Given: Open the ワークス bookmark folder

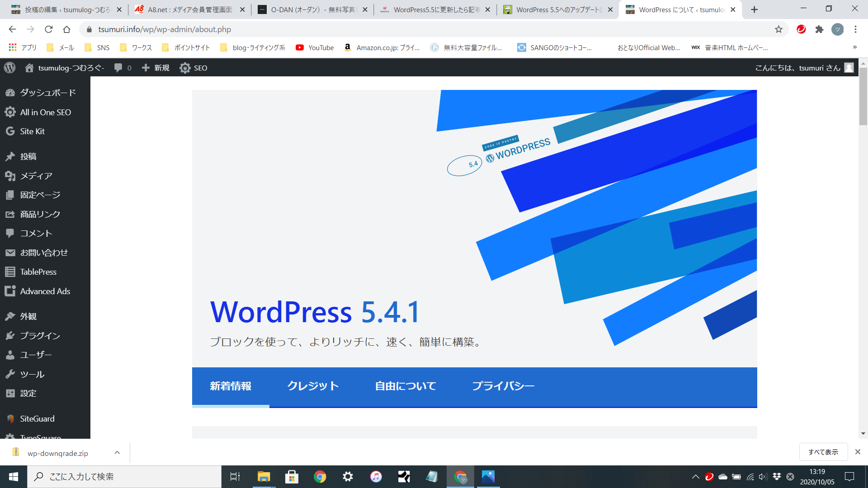Looking at the screenshot, I should pyautogui.click(x=136, y=47).
